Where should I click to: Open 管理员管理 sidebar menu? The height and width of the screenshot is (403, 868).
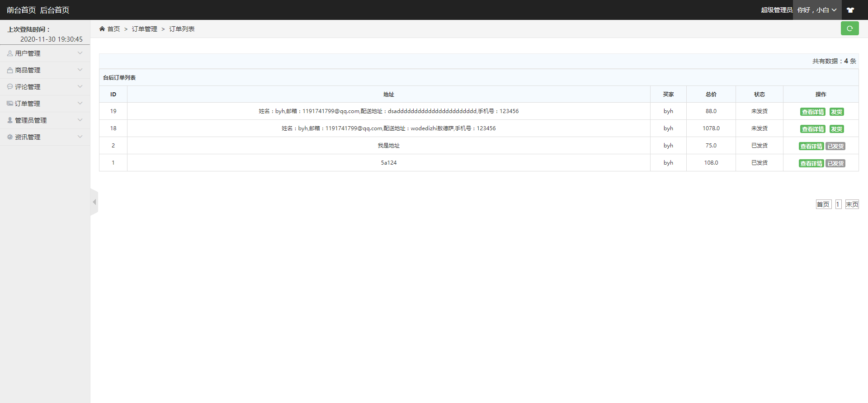tap(45, 120)
